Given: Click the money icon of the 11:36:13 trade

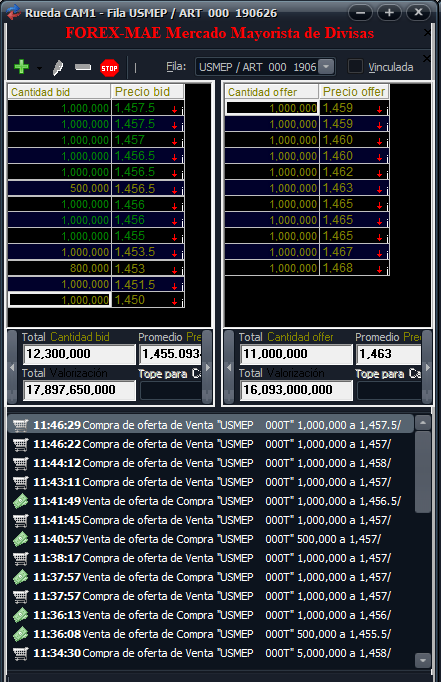Looking at the screenshot, I should pyautogui.click(x=20, y=615).
